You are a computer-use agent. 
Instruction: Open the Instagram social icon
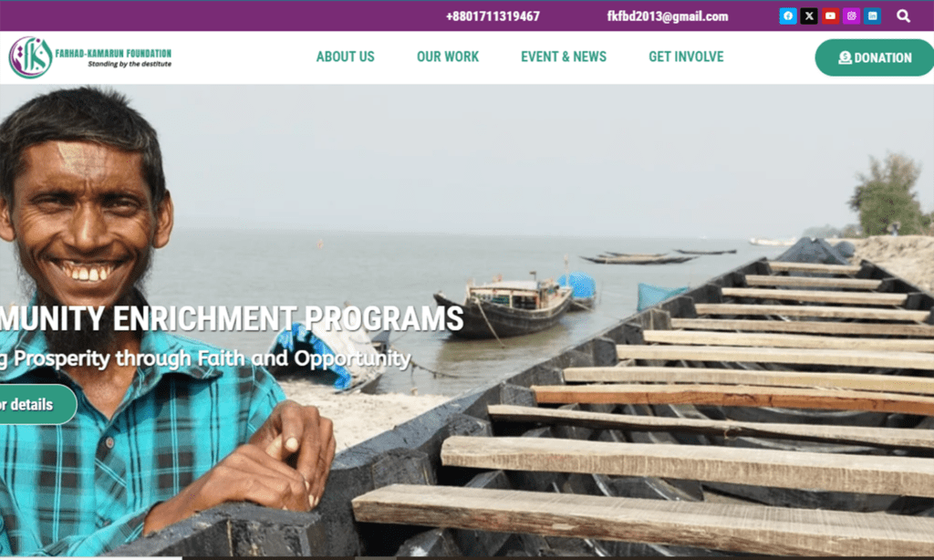point(852,16)
